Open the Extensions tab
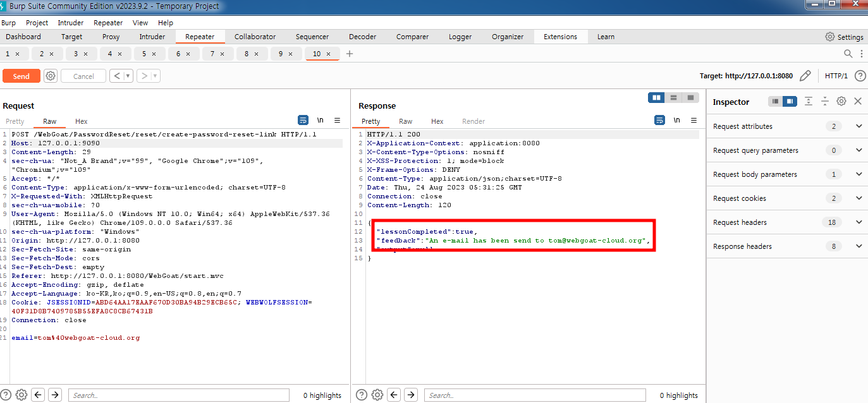The image size is (868, 403). coord(560,37)
